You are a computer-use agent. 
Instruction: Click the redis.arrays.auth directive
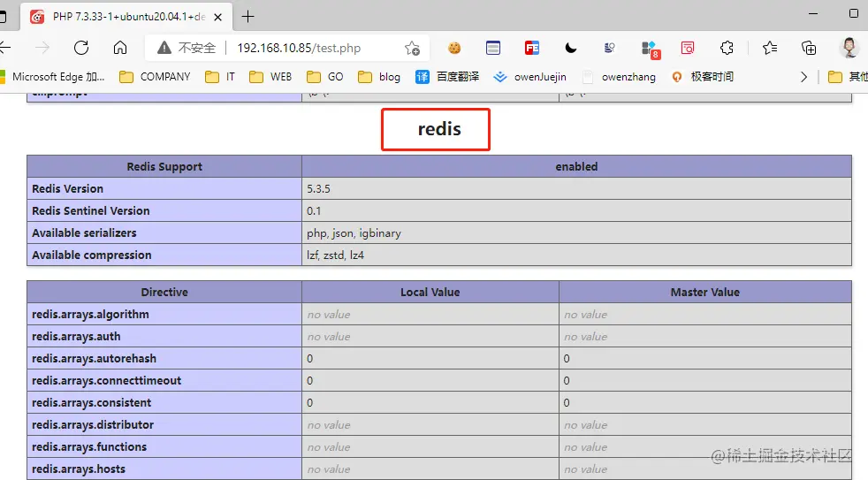[76, 337]
